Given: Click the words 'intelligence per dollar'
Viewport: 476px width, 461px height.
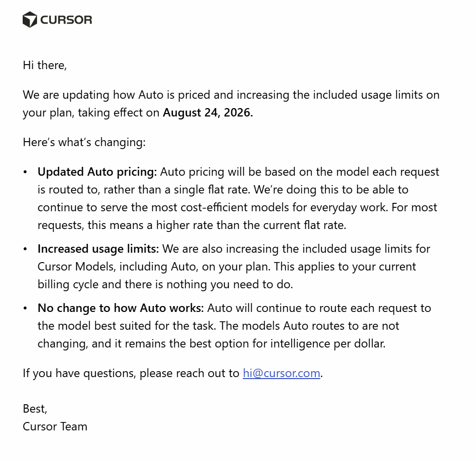Looking at the screenshot, I should pyautogui.click(x=328, y=344).
